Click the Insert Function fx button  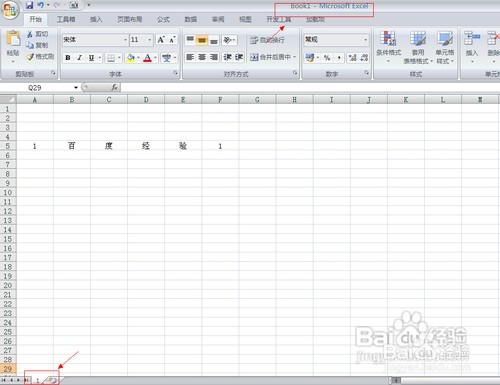pos(114,87)
